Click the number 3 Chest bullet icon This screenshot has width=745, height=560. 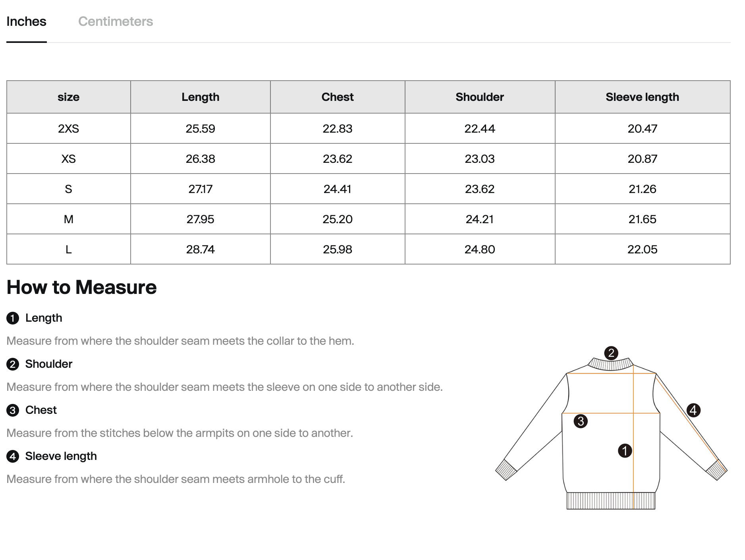(x=13, y=410)
